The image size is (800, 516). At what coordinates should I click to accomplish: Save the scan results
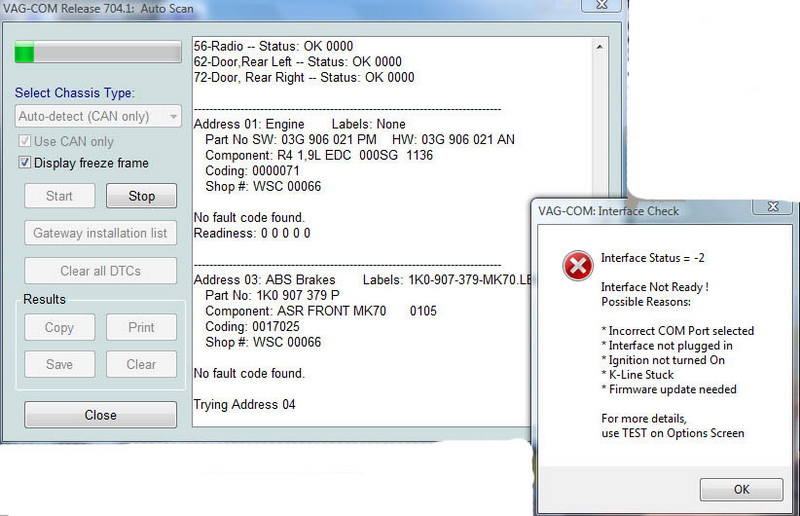tap(60, 364)
